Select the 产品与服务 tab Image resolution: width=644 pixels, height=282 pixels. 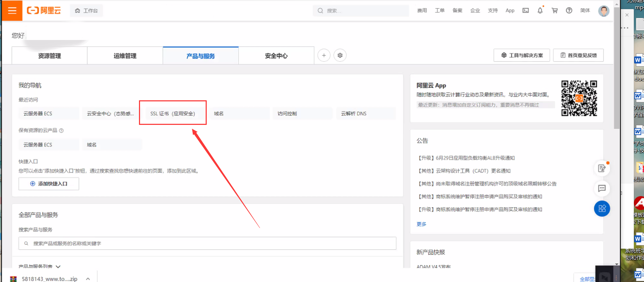(x=200, y=56)
